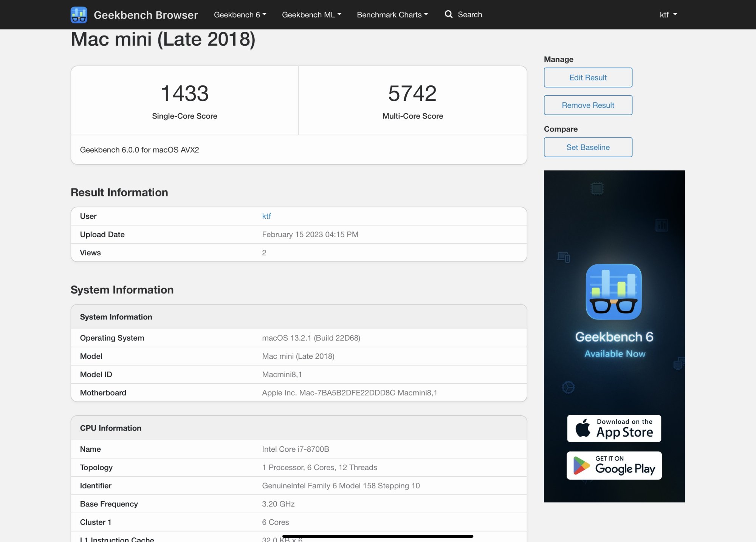
Task: Click the Edit Result button
Action: click(588, 77)
